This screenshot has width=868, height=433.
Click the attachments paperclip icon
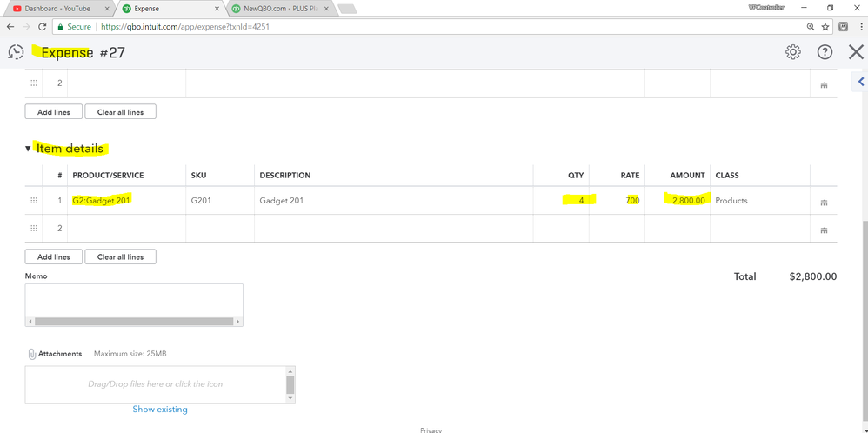32,354
